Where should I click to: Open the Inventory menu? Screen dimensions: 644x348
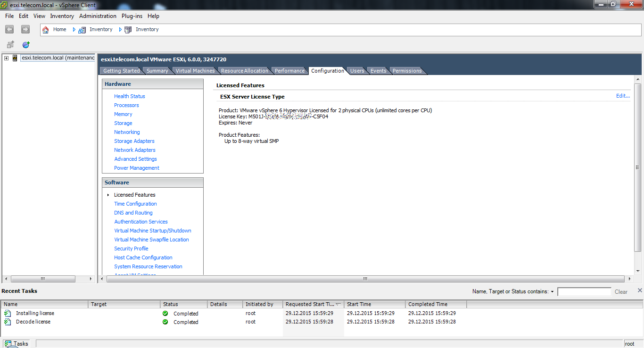click(x=62, y=16)
